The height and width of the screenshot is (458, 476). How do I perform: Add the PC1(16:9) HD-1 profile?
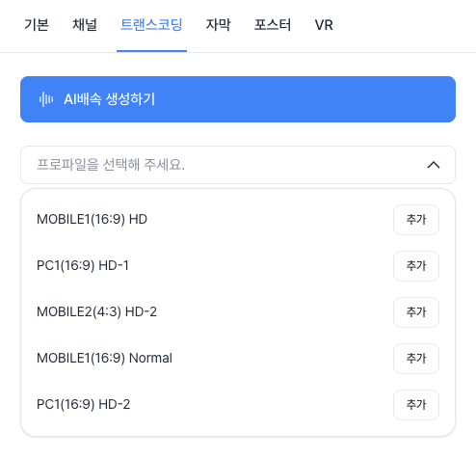(416, 266)
